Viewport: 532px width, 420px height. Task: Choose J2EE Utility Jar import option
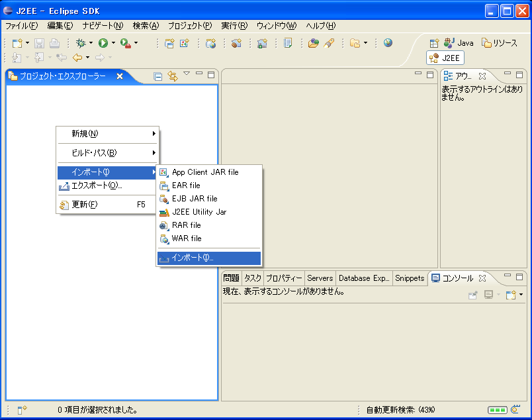click(x=199, y=212)
